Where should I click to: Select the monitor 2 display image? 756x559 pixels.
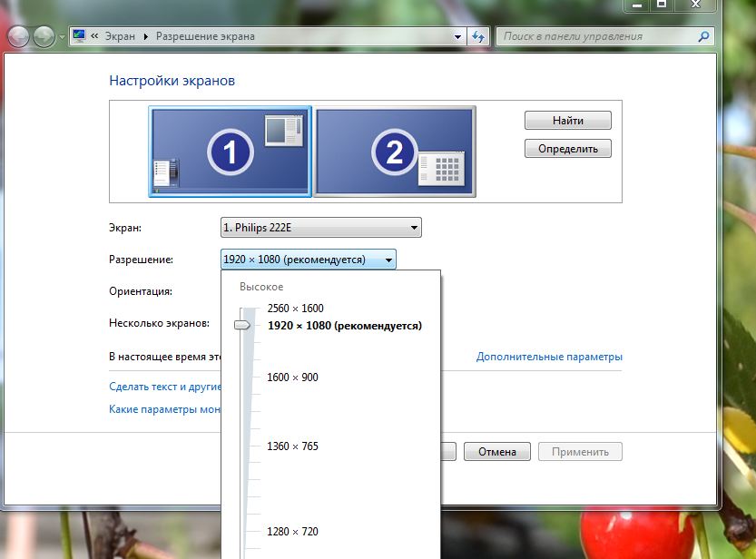pyautogui.click(x=395, y=152)
